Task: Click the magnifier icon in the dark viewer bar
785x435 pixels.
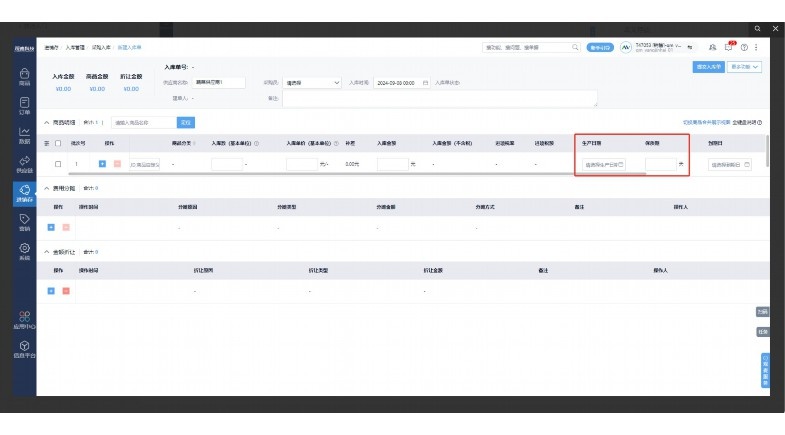Action: [x=757, y=29]
